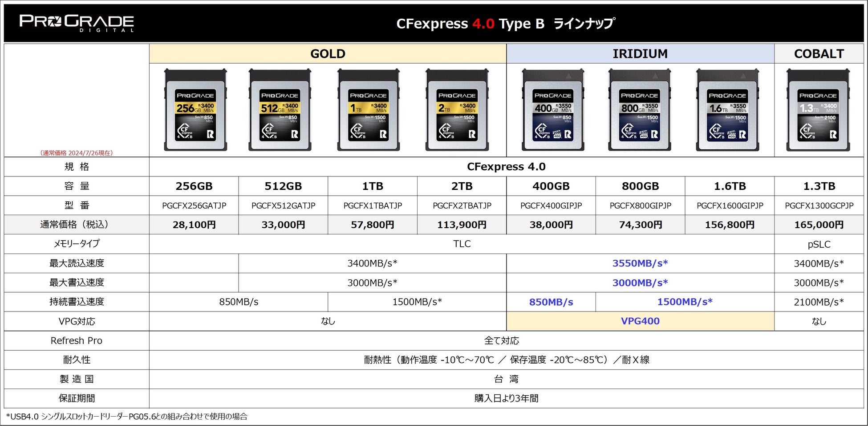Select model number PGCFX1600GIPJP

coord(730,205)
